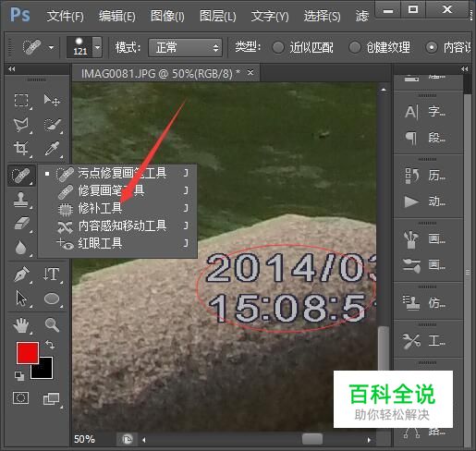Screen dimensions: 476x451
Task: Open the 选择(S) menu
Action: (322, 16)
